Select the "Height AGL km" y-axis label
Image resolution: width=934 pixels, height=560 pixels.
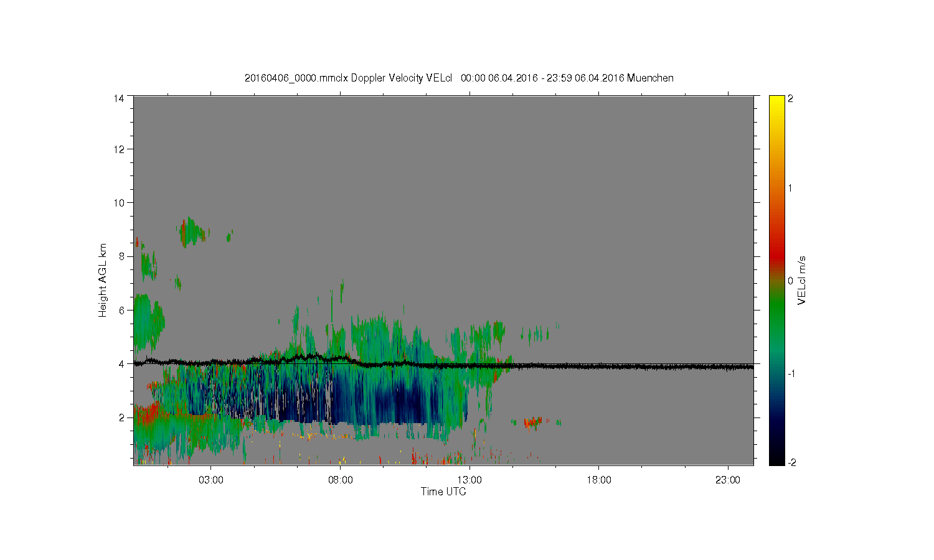tap(103, 280)
